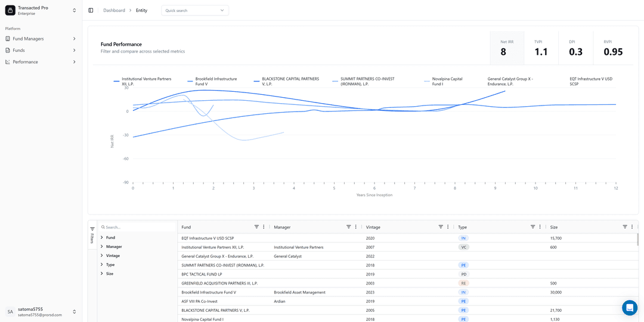This screenshot has width=644, height=322.
Task: Toggle Novalpina Capital Fund I legend series
Action: tap(444, 81)
